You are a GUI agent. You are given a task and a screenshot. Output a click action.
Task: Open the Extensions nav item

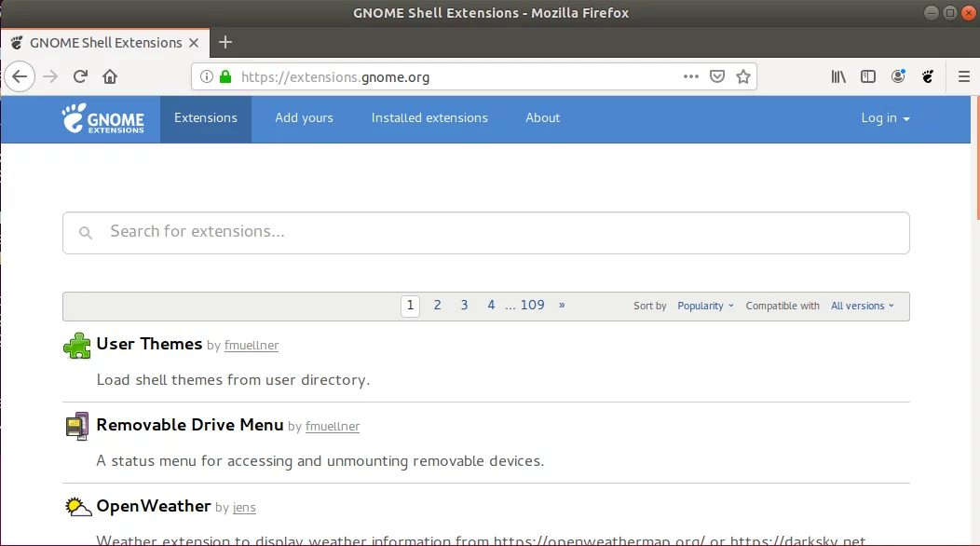[x=206, y=118]
